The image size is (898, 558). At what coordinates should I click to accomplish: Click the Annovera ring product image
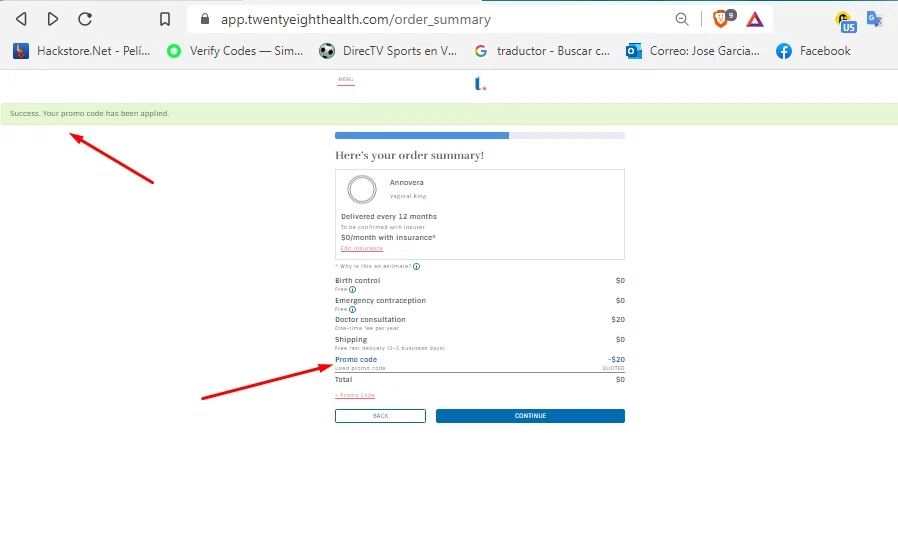[x=362, y=190]
